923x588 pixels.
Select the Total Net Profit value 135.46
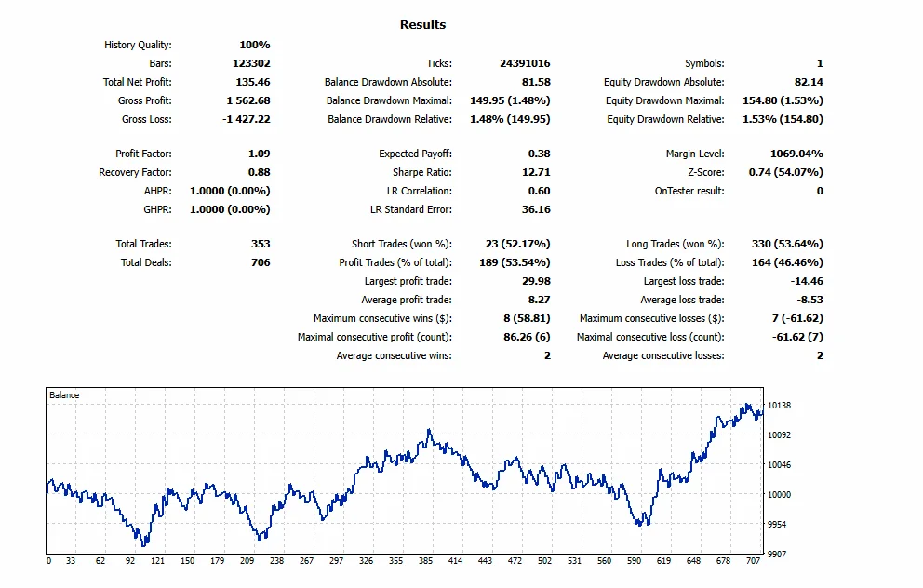[x=253, y=82]
